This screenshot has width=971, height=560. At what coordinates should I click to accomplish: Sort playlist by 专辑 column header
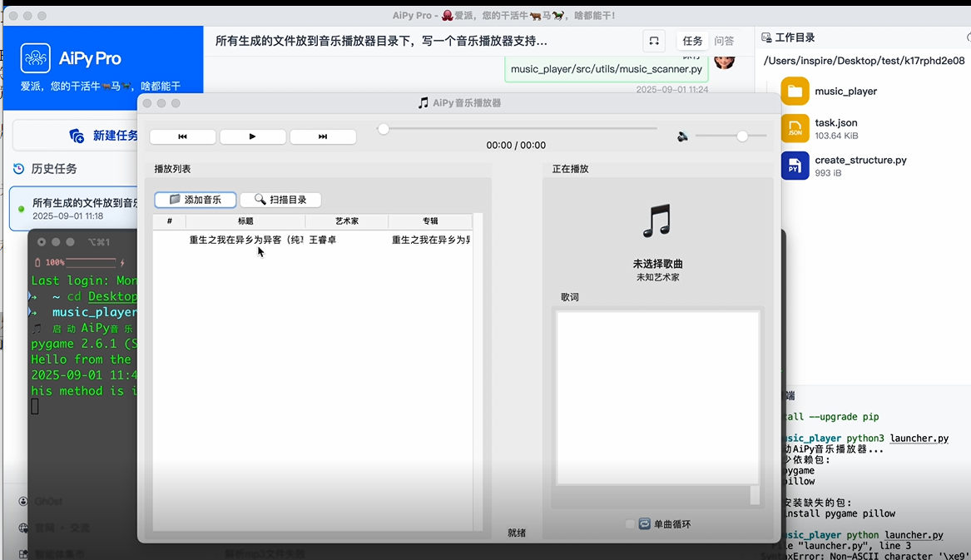pyautogui.click(x=430, y=221)
